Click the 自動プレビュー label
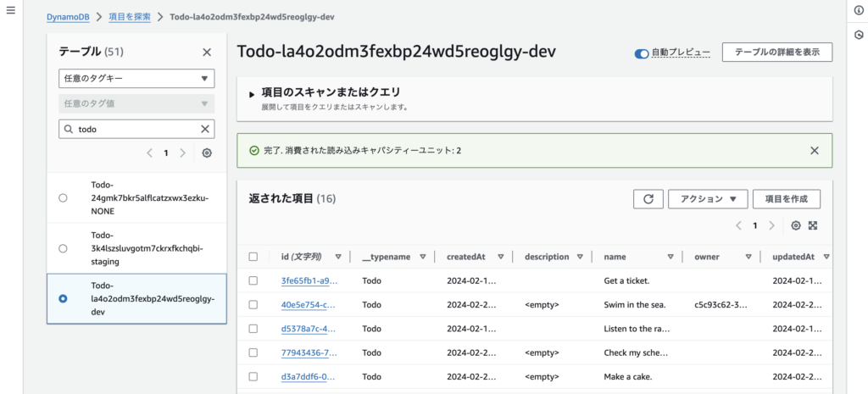The width and height of the screenshot is (868, 394). pyautogui.click(x=681, y=53)
